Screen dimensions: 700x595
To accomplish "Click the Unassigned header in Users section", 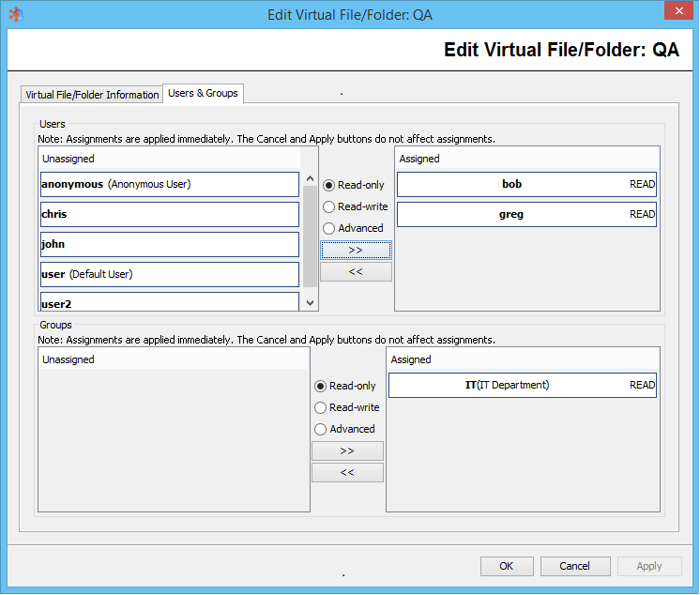I will coord(170,159).
